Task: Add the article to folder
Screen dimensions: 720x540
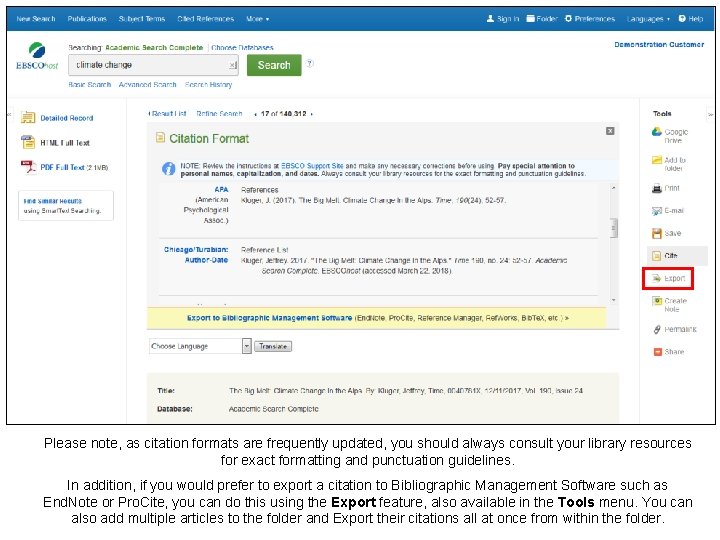Action: [658, 160]
